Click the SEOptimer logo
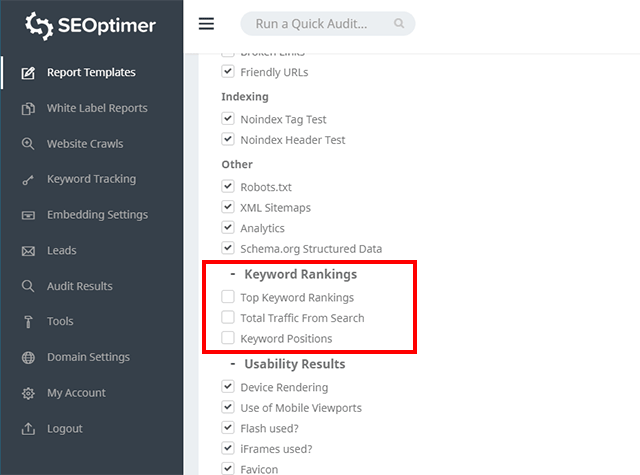 [x=90, y=24]
